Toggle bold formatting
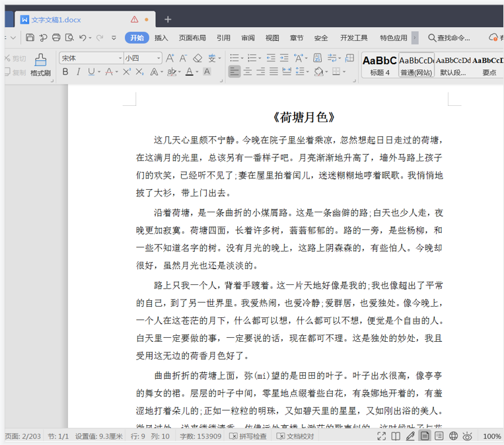504x445 pixels. [65, 71]
